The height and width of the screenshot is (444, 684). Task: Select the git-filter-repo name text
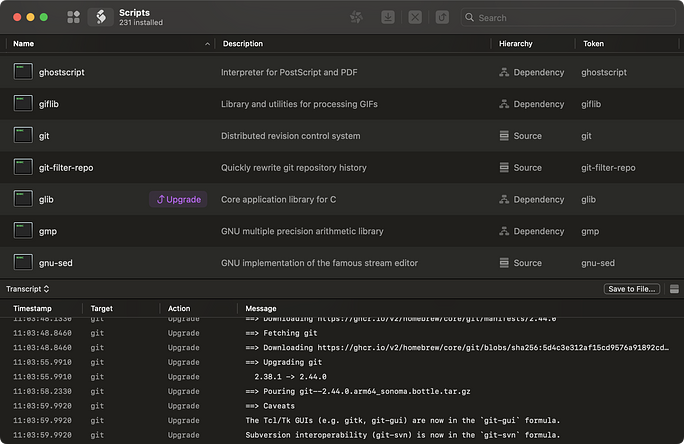(66, 167)
